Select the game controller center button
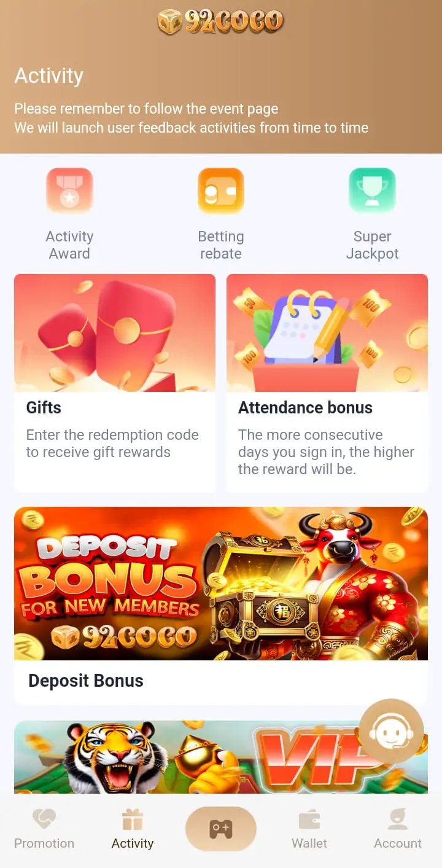 221,829
